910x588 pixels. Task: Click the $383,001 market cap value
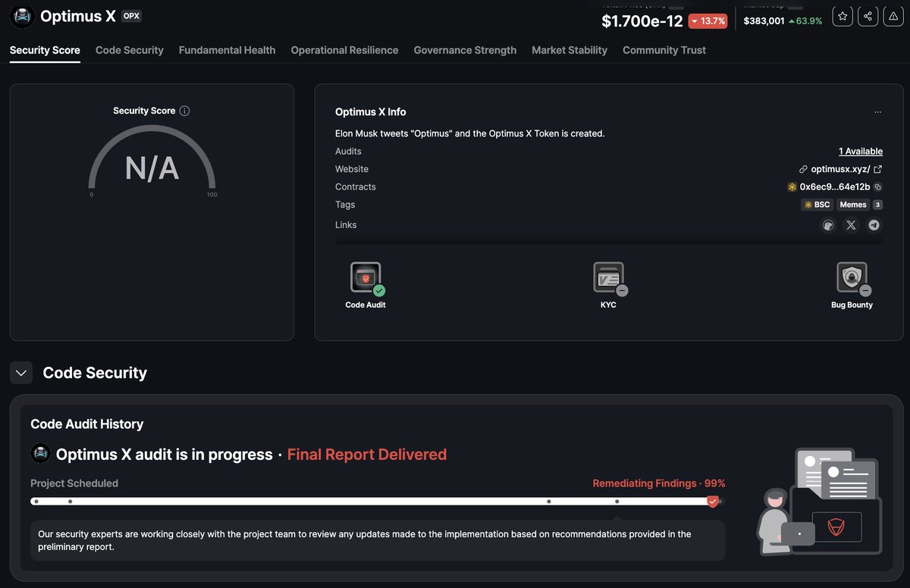[764, 21]
